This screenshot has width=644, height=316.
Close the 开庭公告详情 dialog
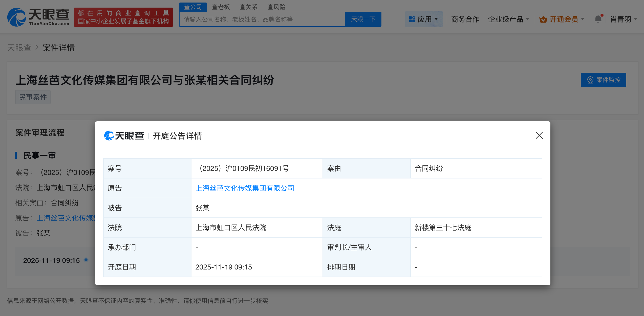coord(539,136)
